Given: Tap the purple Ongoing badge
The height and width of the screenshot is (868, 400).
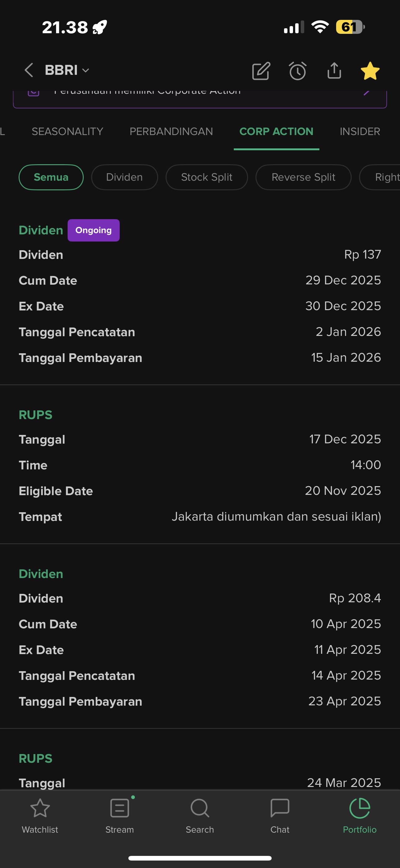Looking at the screenshot, I should tap(94, 230).
